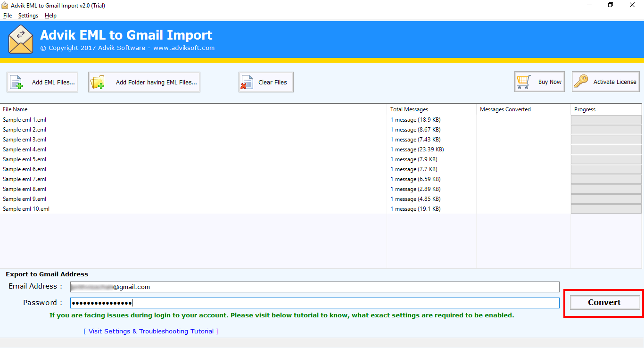
Task: Click the Add EML Files document icon
Action: [17, 82]
